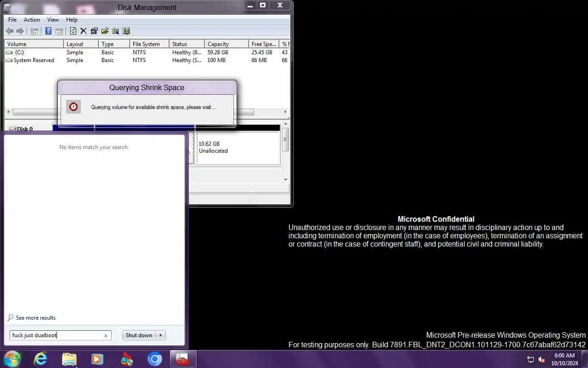
Task: Select the 10.62 GB Unallocated partition
Action: click(x=238, y=148)
